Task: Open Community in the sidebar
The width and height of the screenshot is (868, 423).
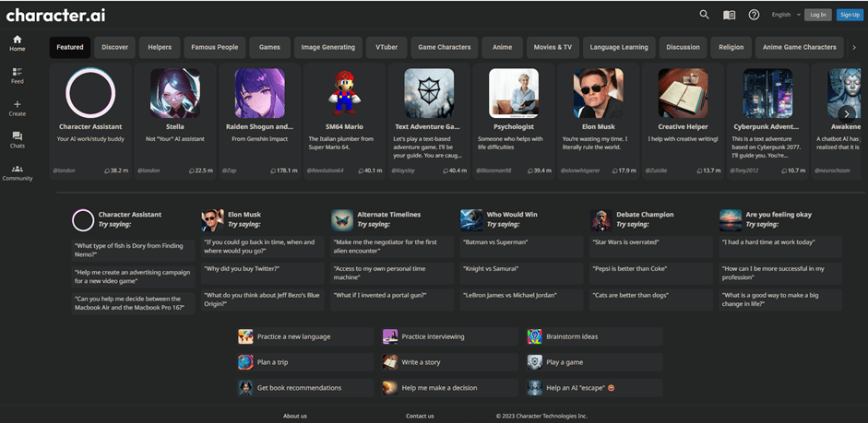Action: pyautogui.click(x=18, y=173)
